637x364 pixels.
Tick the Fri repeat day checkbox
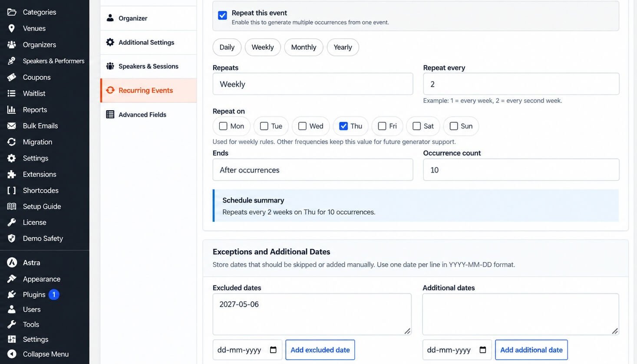click(x=382, y=126)
